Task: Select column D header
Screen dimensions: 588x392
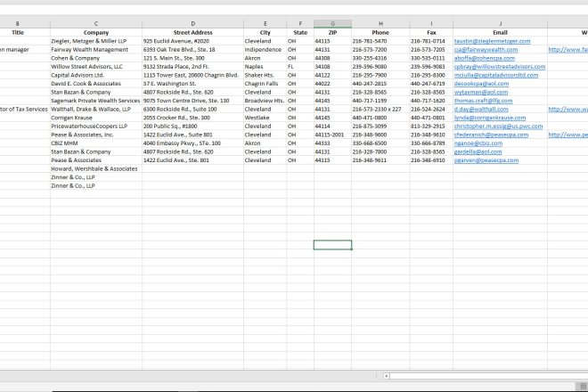Action: coord(192,24)
